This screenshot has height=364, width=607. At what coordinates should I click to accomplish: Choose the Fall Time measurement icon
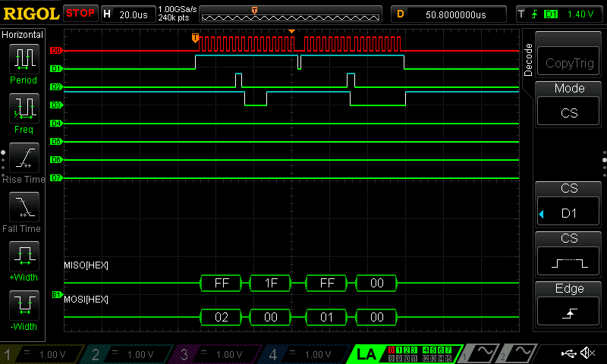pyautogui.click(x=23, y=207)
